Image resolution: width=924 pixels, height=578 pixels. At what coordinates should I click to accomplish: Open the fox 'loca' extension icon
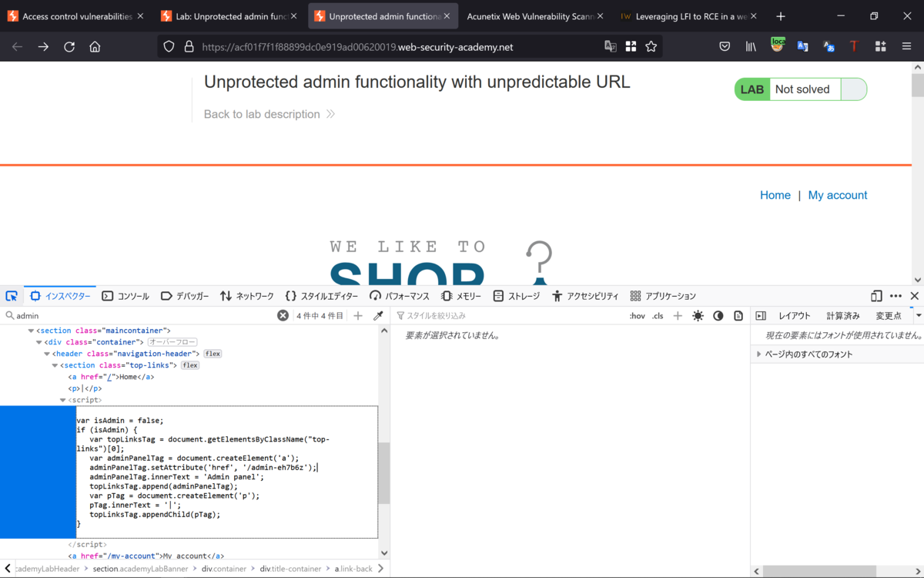click(x=778, y=45)
